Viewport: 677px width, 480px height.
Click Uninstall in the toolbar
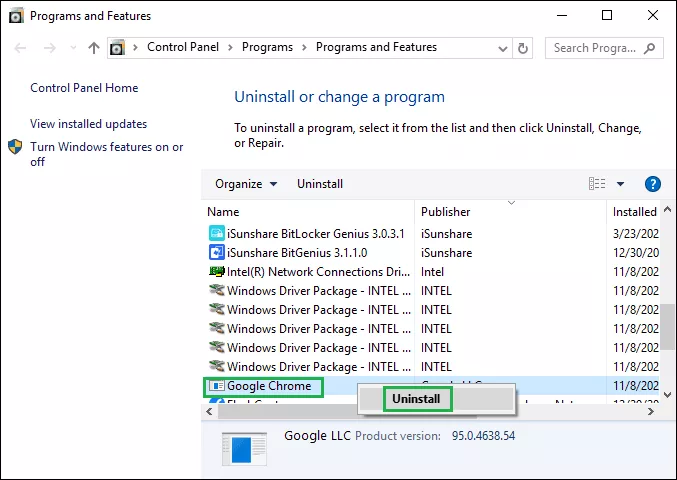pos(320,184)
